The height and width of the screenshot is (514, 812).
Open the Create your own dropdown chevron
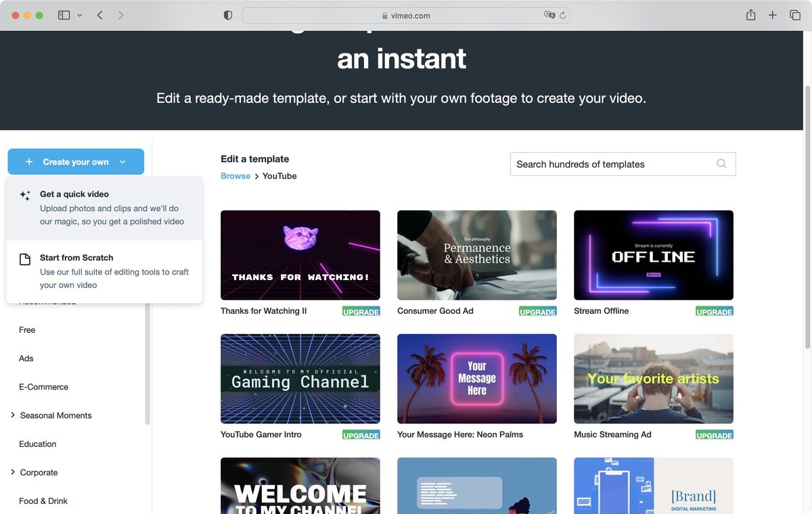click(122, 162)
